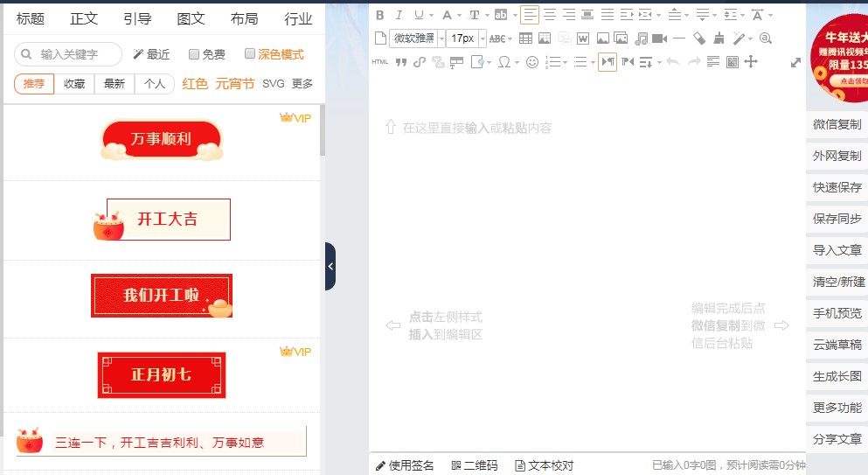
Task: Open the ab text background color picker
Action: click(500, 15)
